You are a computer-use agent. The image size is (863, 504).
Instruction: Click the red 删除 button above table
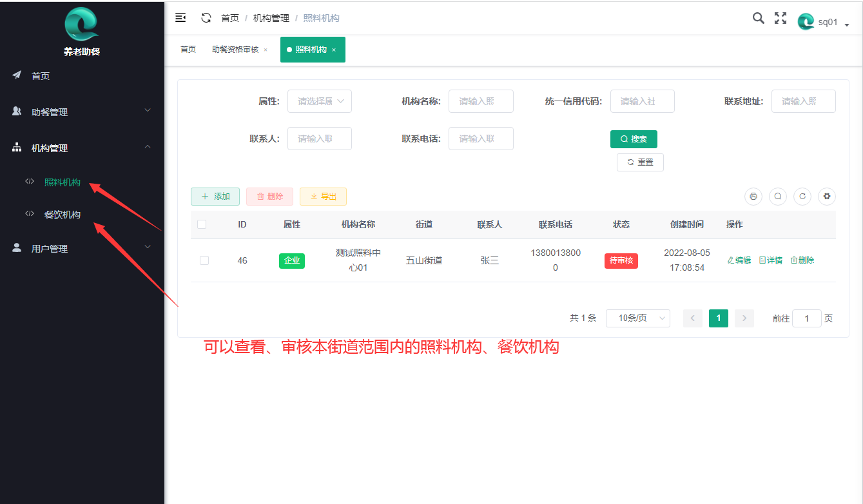pos(269,197)
